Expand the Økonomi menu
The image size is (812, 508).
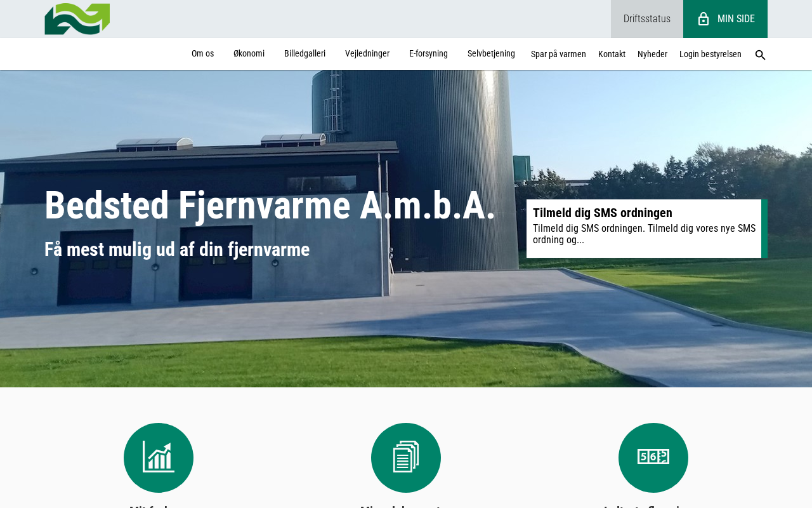click(249, 54)
